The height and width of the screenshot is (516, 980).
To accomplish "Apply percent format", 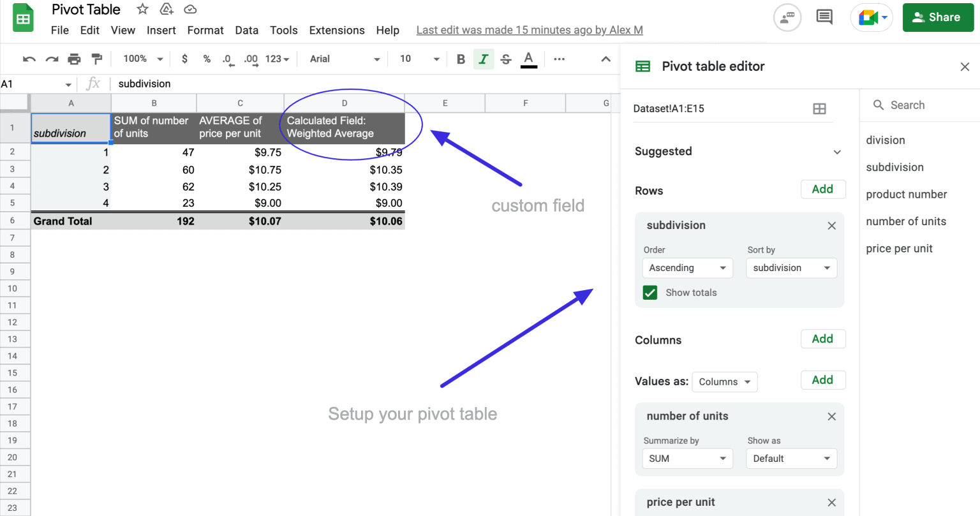I will pos(207,59).
